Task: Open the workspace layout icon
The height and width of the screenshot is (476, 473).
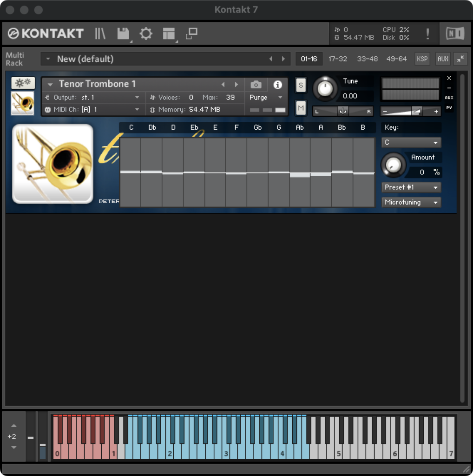Action: click(169, 33)
